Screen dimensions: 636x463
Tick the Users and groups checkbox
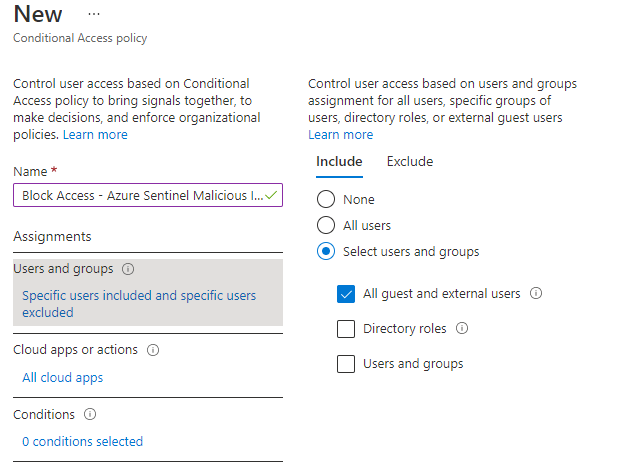click(347, 364)
